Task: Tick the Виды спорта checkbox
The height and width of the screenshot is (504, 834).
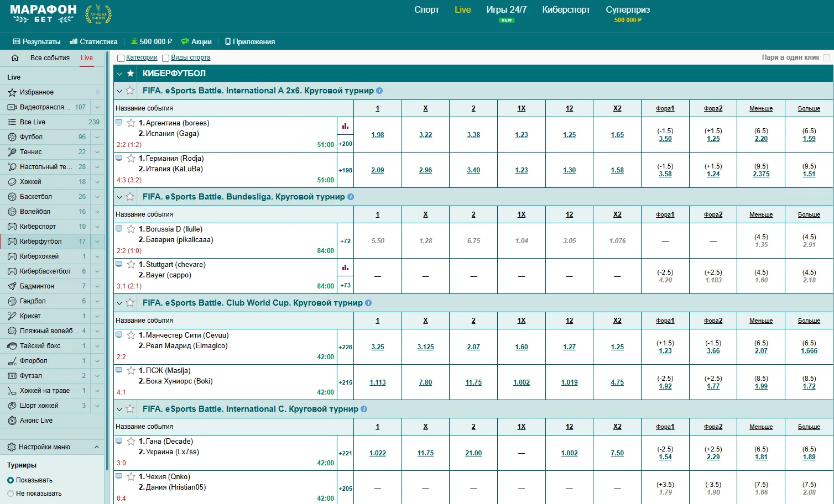Action: tap(165, 58)
